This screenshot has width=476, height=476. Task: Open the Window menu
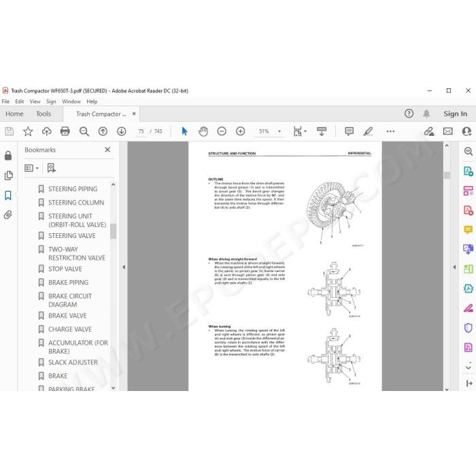(x=71, y=101)
